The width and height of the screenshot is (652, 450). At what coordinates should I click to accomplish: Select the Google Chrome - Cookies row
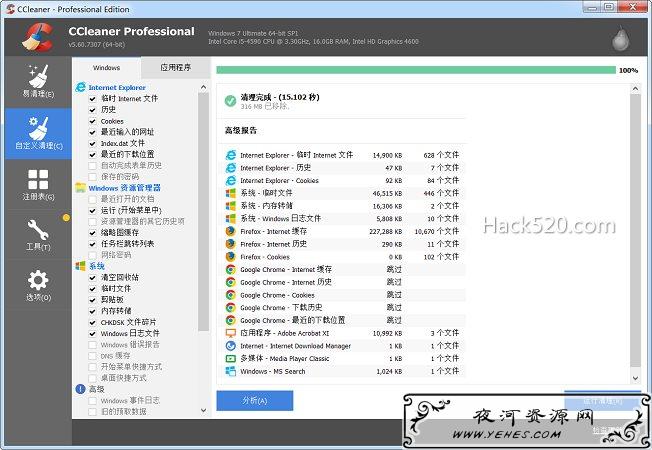click(342, 295)
